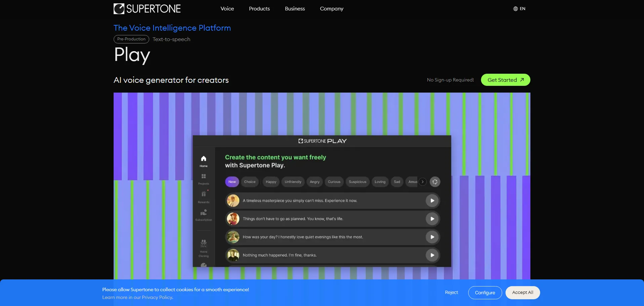
Task: Select the 'New' filter chip
Action: point(232,182)
